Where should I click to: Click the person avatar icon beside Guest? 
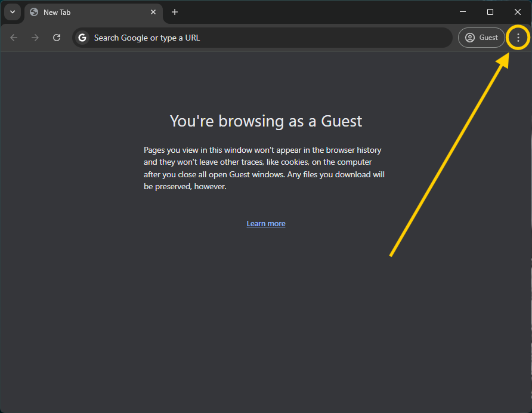point(470,38)
